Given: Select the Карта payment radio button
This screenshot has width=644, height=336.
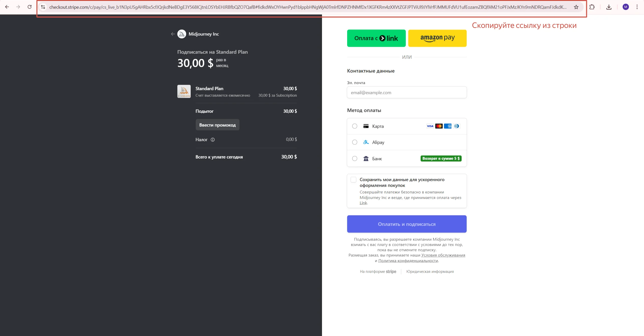Looking at the screenshot, I should click(x=355, y=126).
